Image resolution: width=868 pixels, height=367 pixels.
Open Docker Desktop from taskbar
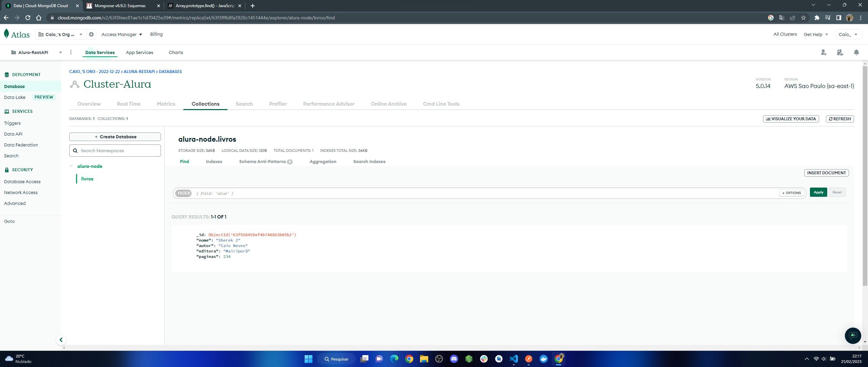(x=543, y=359)
